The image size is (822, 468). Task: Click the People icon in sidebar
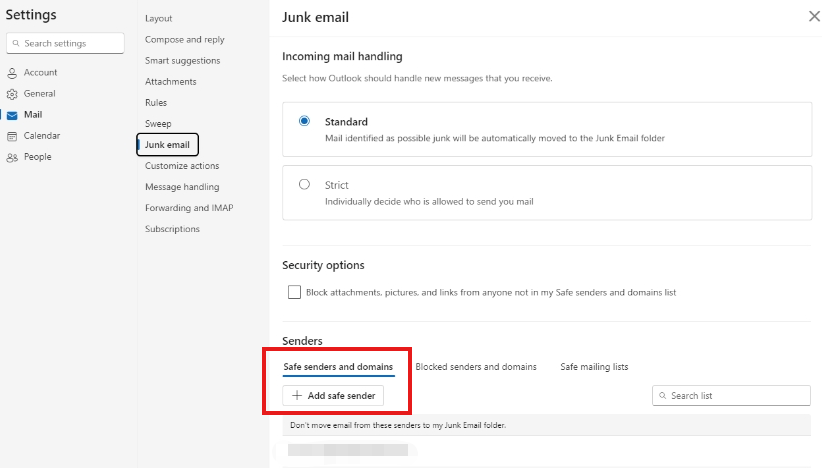12,157
